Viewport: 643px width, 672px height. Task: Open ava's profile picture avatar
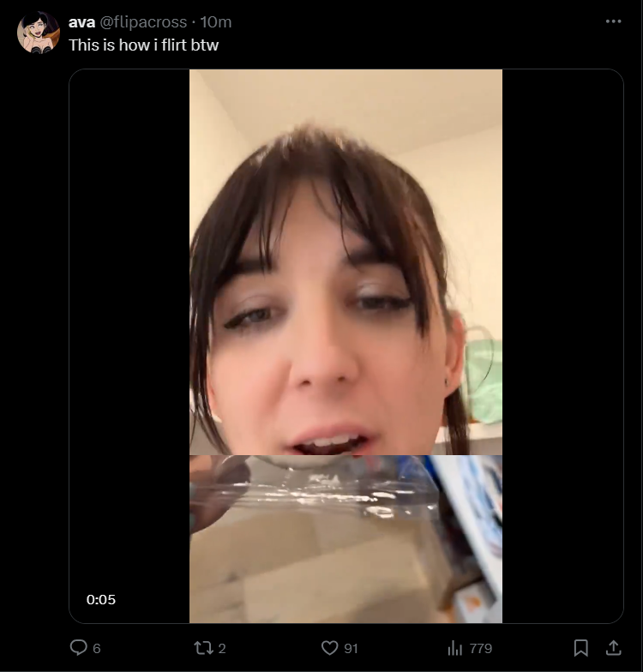coord(38,33)
